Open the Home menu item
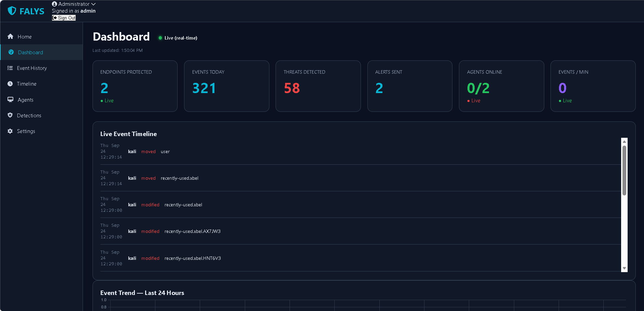 (x=41, y=36)
